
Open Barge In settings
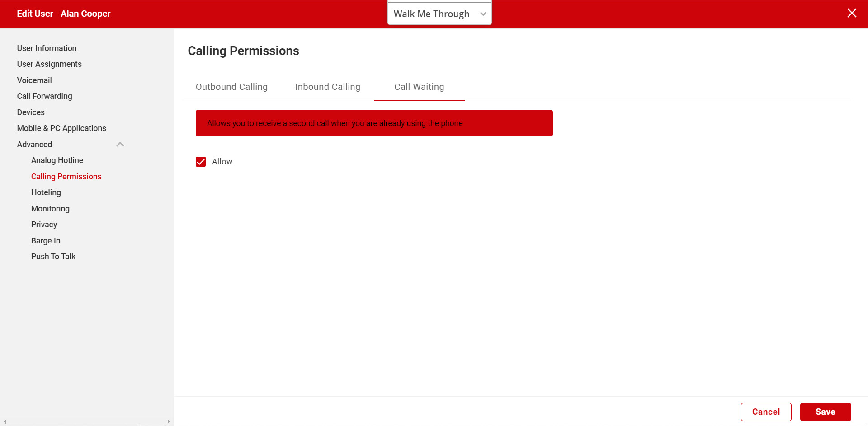pos(46,241)
